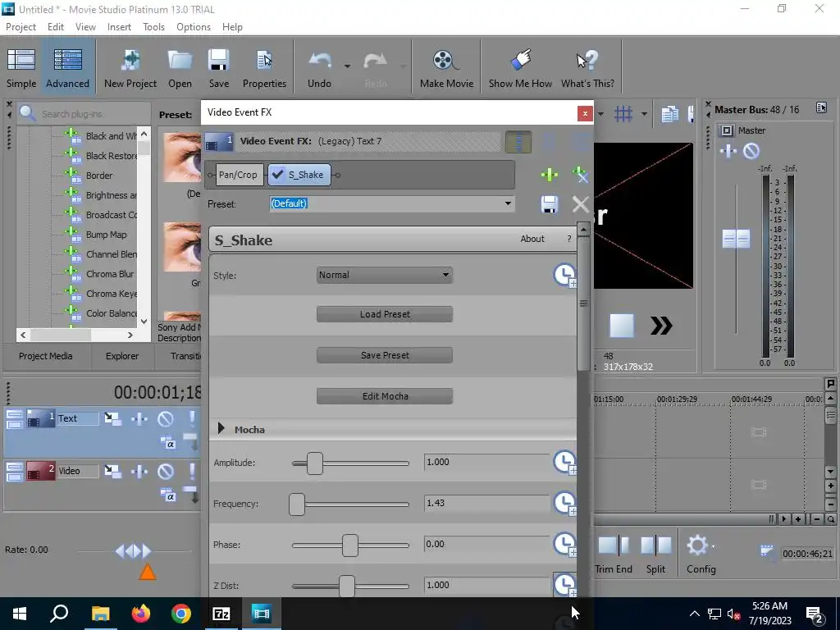Click the Trim End tool
840x630 pixels.
pos(614,554)
